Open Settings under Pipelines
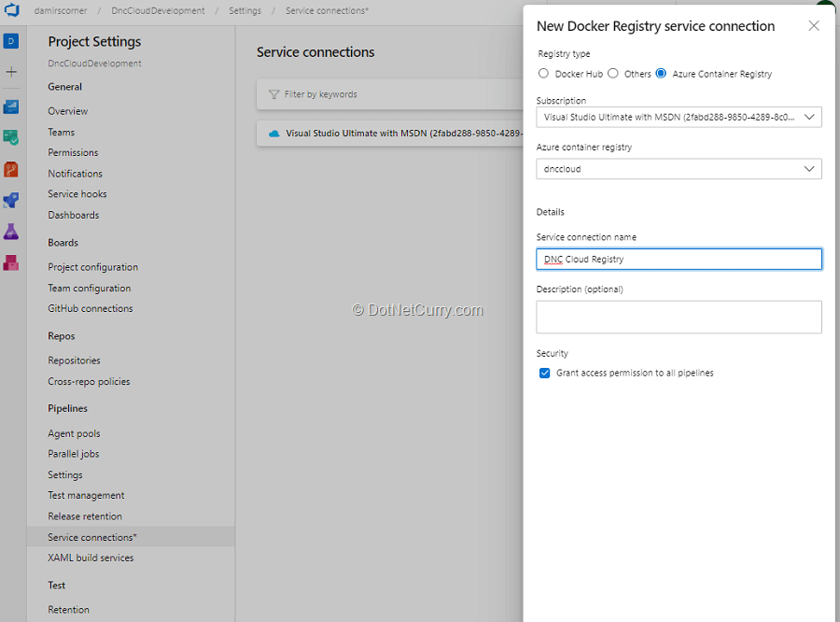This screenshot has height=622, width=840. [x=64, y=475]
